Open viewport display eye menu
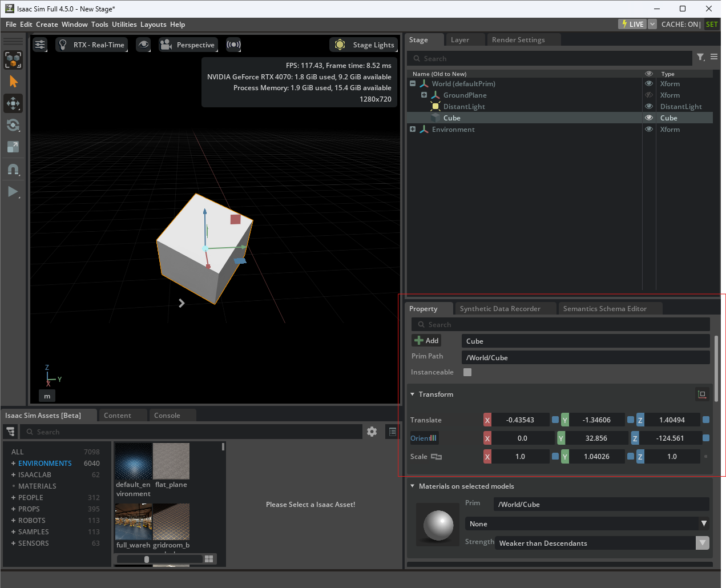Image resolution: width=726 pixels, height=588 pixels. 143,45
